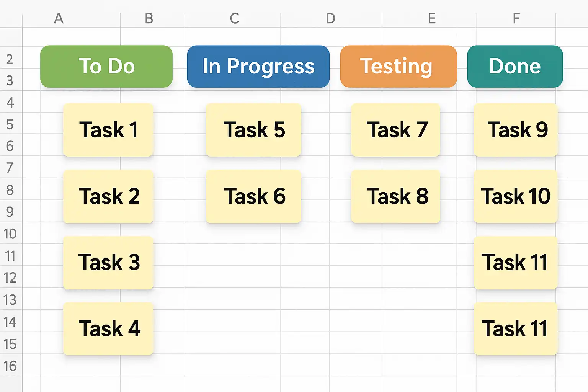Click the green To Do header
The height and width of the screenshot is (392, 588).
pyautogui.click(x=106, y=67)
